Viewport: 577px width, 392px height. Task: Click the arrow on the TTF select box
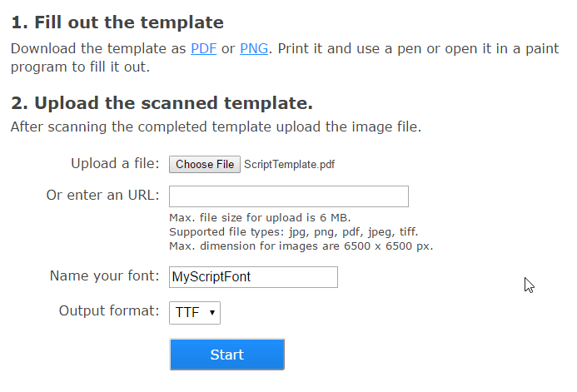pos(212,313)
